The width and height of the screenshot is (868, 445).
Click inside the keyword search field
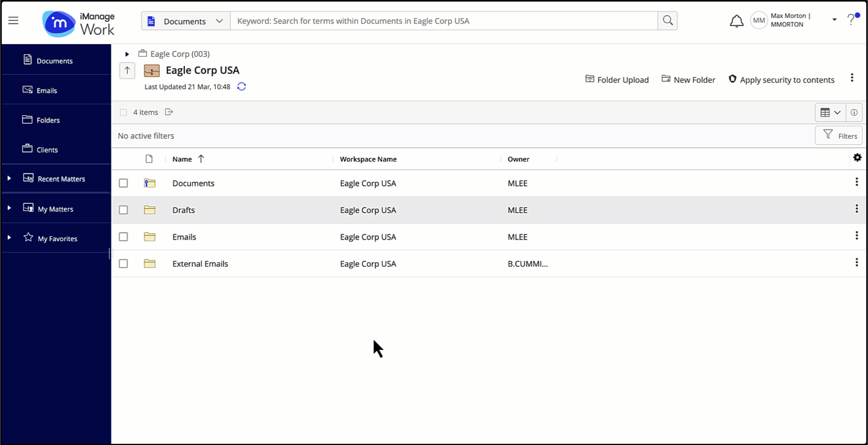point(422,21)
